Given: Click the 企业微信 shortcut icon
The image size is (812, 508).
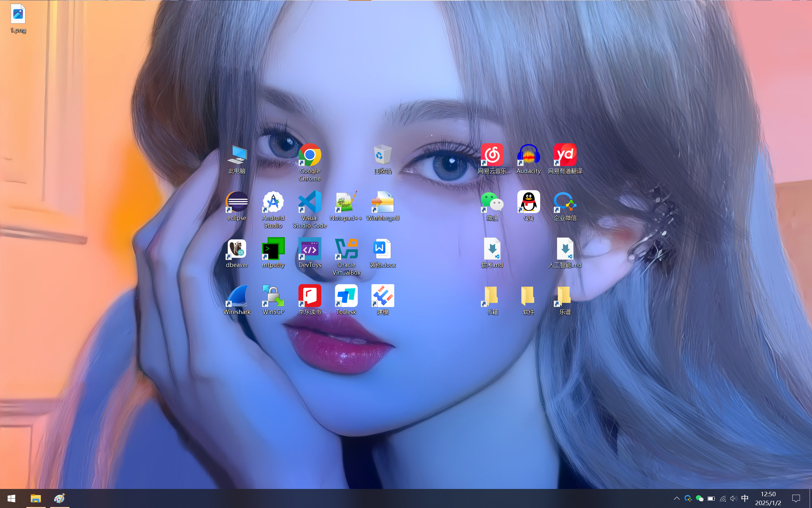Looking at the screenshot, I should coord(565,206).
